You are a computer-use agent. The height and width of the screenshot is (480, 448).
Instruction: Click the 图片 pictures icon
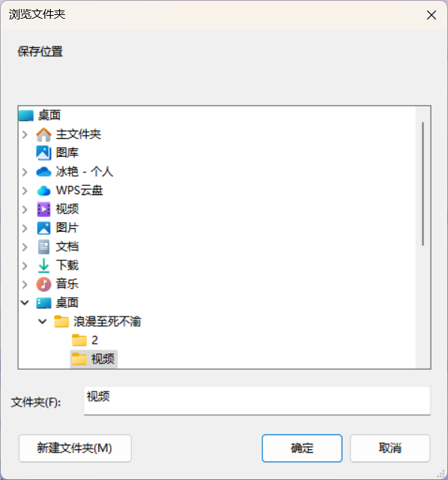pyautogui.click(x=43, y=228)
